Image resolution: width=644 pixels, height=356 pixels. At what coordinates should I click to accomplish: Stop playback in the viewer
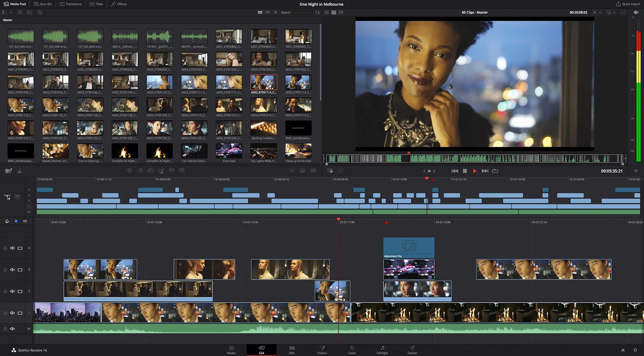[465, 171]
